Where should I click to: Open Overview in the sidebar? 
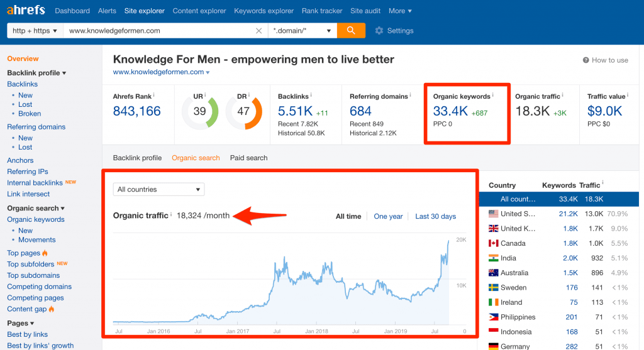23,58
